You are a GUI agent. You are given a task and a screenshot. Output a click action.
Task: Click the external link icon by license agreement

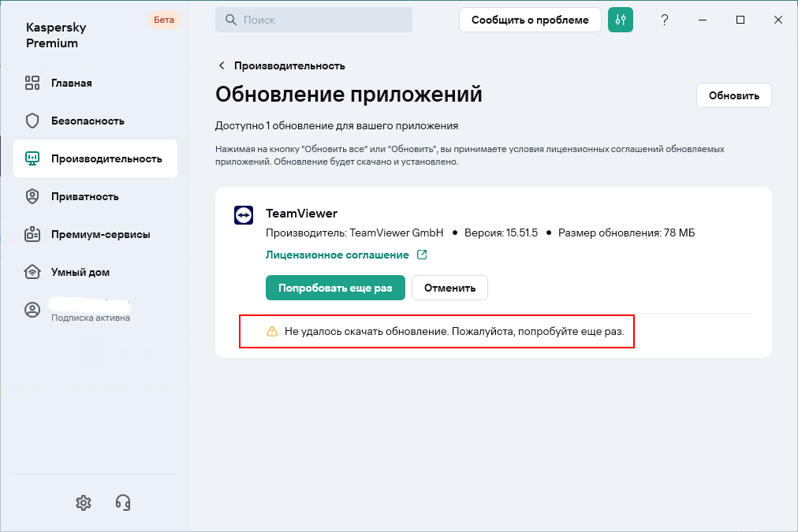422,255
